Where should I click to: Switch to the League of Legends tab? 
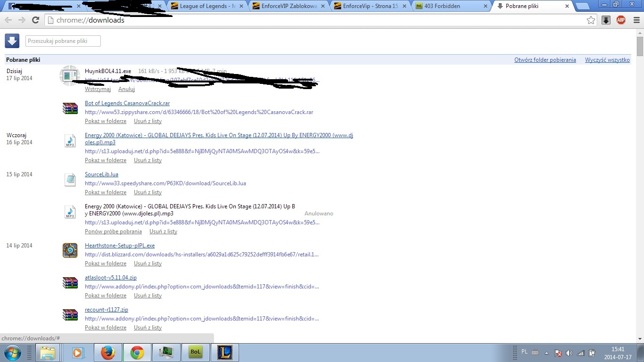206,6
